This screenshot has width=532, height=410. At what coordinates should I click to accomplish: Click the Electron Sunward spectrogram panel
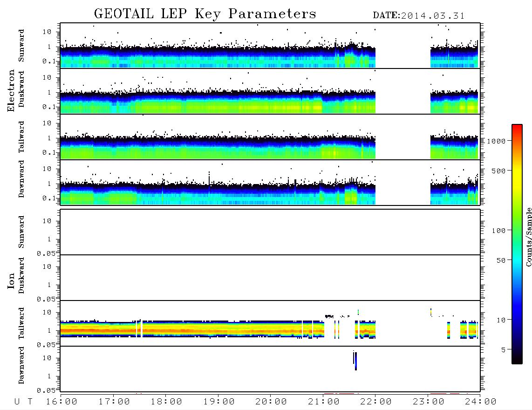[x=270, y=46]
